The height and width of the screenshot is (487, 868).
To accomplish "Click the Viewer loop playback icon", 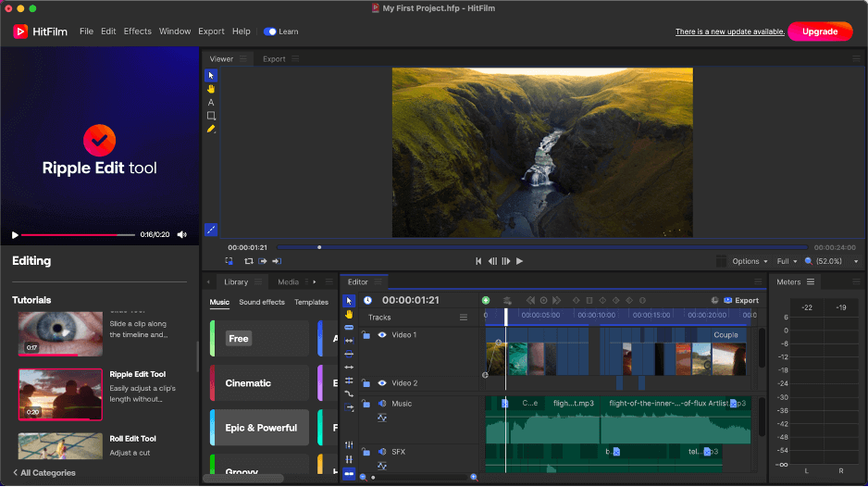I will (249, 262).
